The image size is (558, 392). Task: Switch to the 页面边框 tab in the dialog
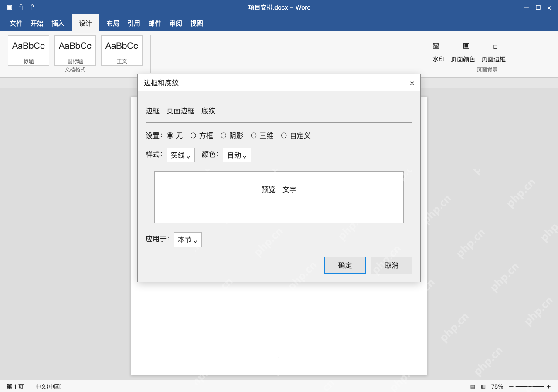(x=180, y=111)
